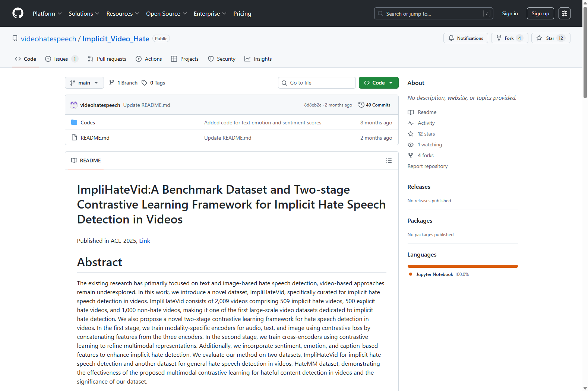Follow the ACL-2025 paper Link
Screen dimensions: 588x391
pyautogui.click(x=145, y=241)
